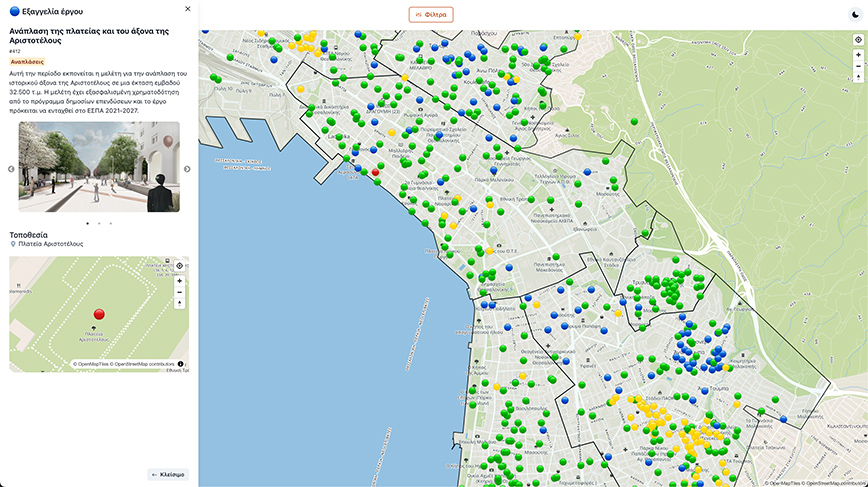This screenshot has width=868, height=487.
Task: Reset the mini map's compass north
Action: coord(180,303)
